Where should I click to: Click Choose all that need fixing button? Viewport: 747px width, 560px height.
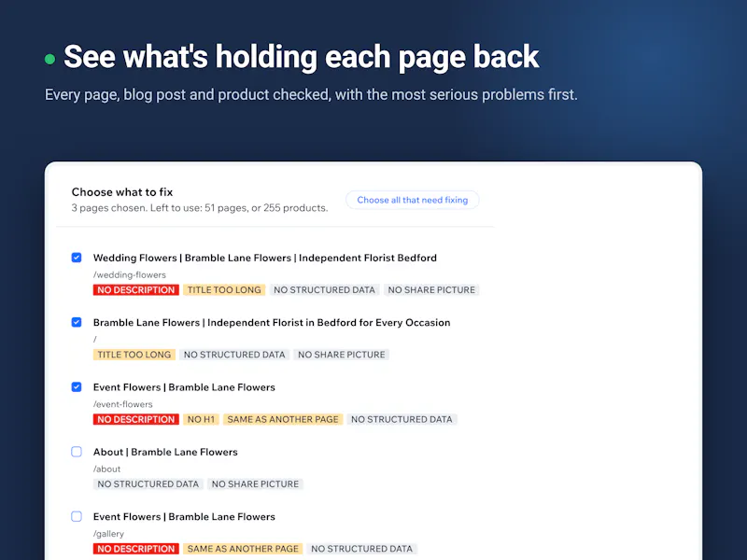coord(413,200)
